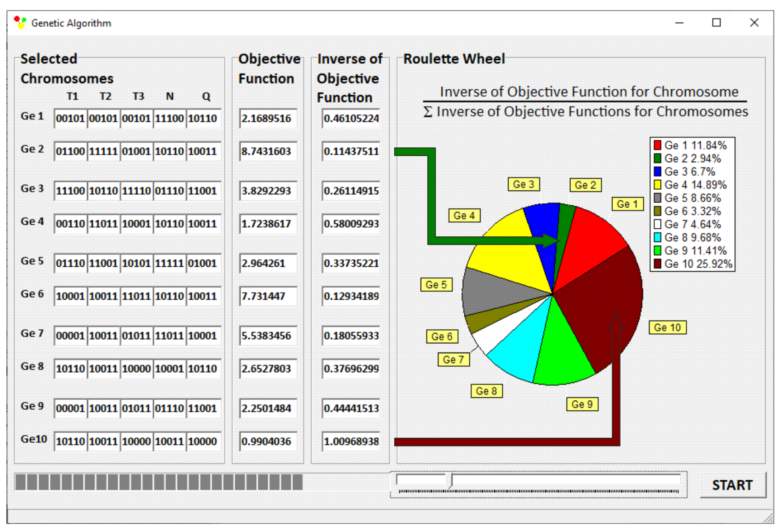Image resolution: width=780 pixels, height=532 pixels.
Task: Click dark red Ge 10 legend swatch
Action: point(657,264)
